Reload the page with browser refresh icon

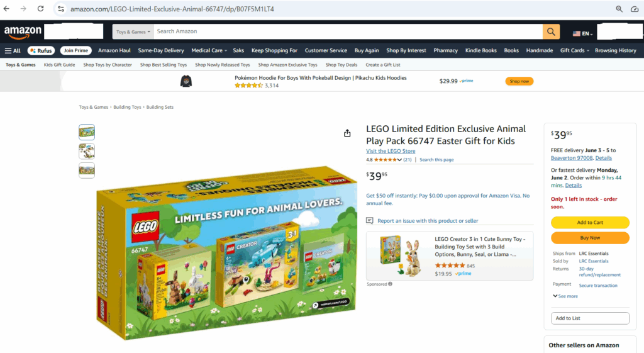[x=40, y=9]
